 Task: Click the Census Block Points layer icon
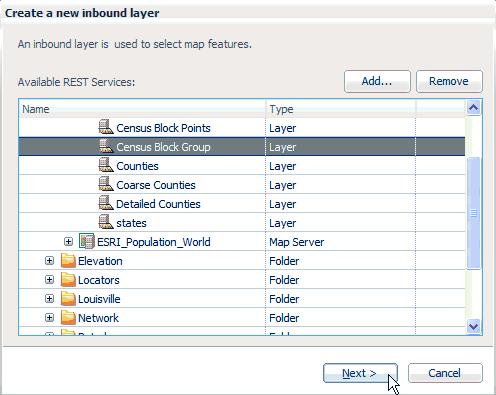[106, 128]
